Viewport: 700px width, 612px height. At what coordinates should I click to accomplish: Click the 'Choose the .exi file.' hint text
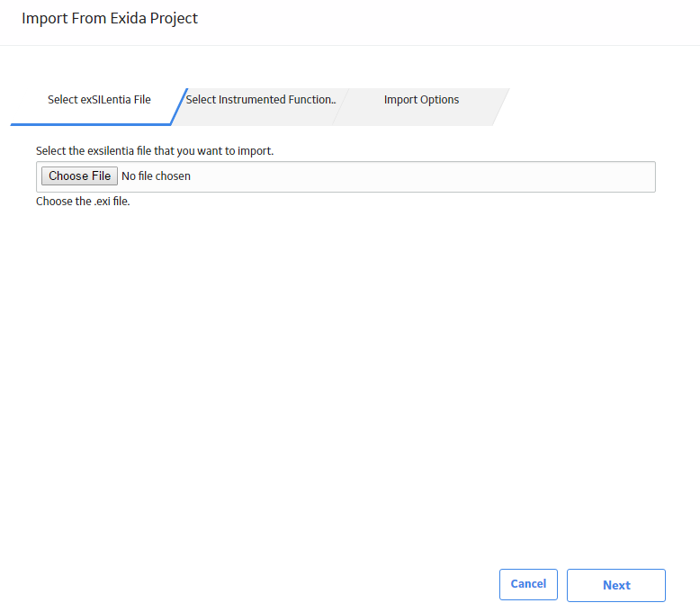(83, 202)
